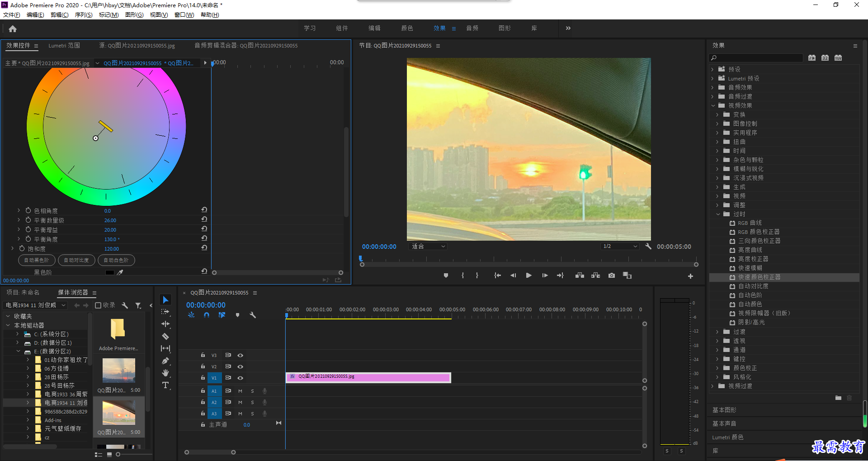Screen dimensions: 868x461
Task: Switch to the 音频 workspace
Action: [472, 28]
